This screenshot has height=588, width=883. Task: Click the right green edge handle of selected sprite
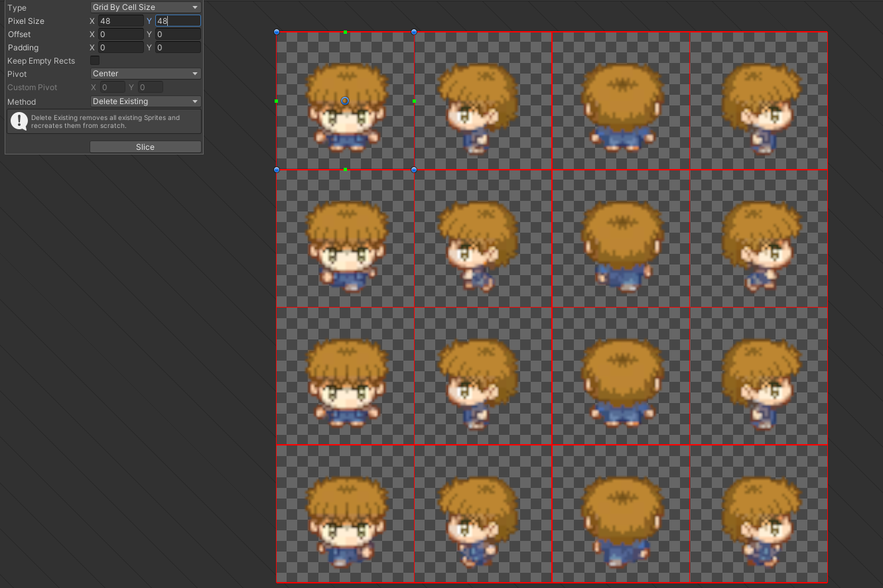pyautogui.click(x=414, y=101)
